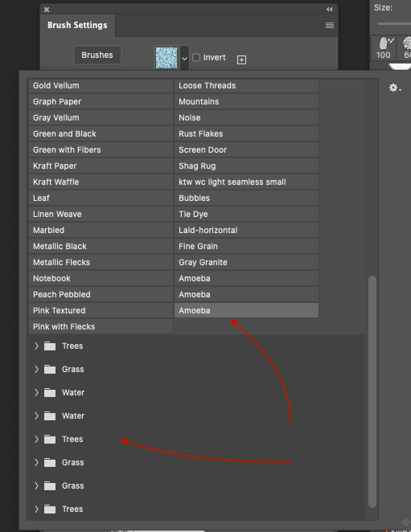Image resolution: width=411 pixels, height=532 pixels.
Task: Select the Brush Settings tab
Action: click(77, 25)
